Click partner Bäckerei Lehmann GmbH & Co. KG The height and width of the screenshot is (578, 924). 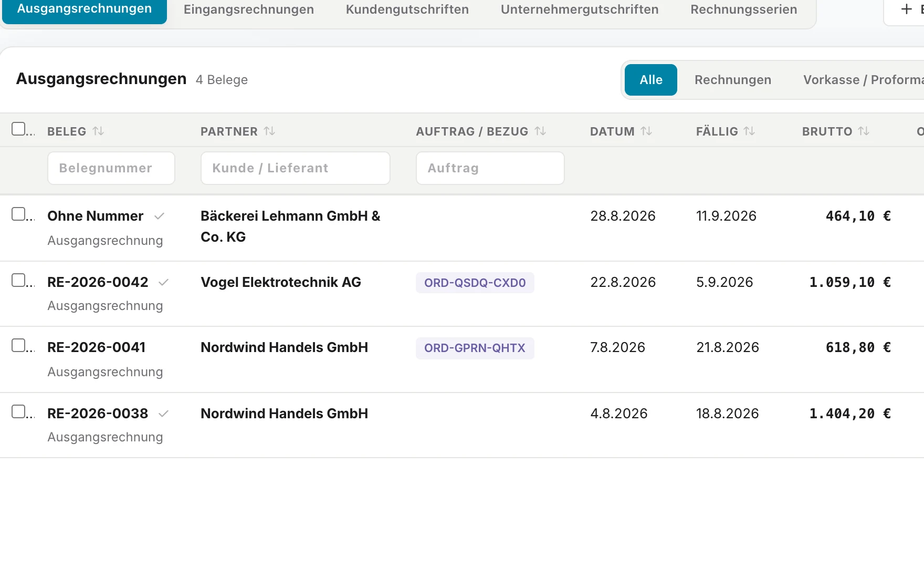pos(290,226)
